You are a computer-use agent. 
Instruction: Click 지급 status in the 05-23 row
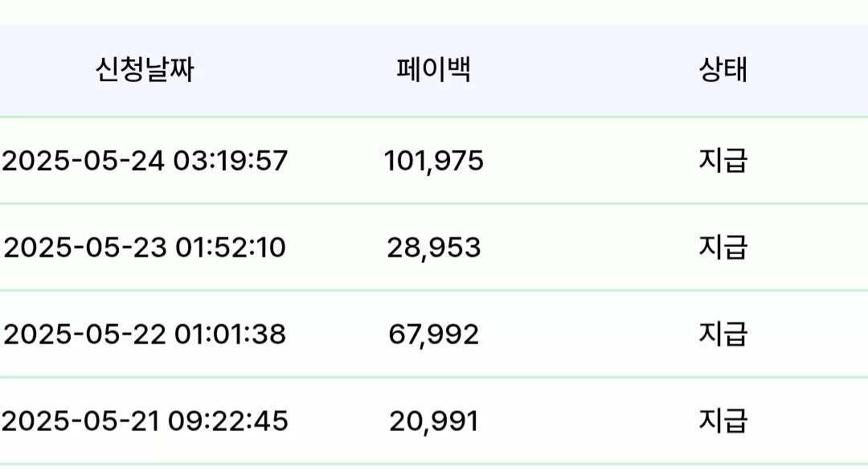coord(723,247)
